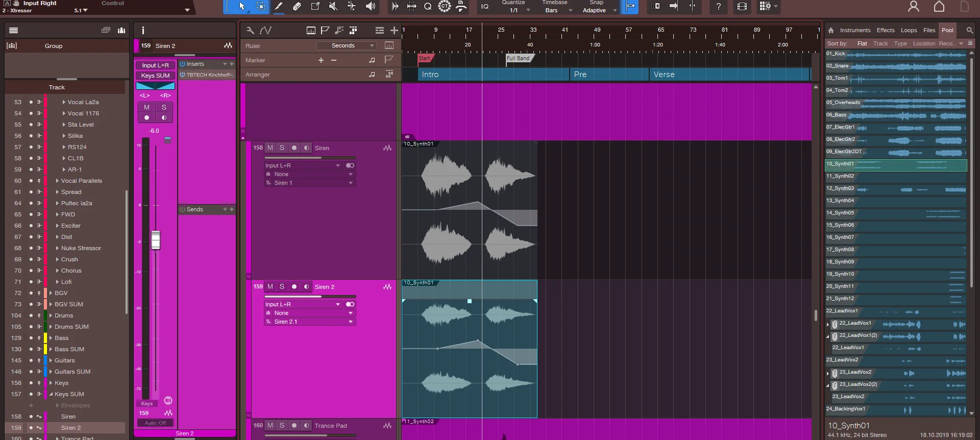Image resolution: width=980 pixels, height=440 pixels.
Task: Switch to the Files browser tab
Action: point(929,30)
